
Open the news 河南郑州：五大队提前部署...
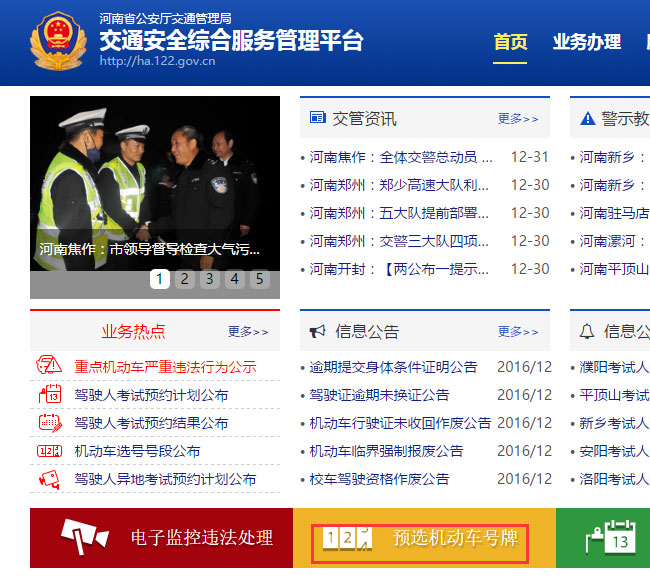[399, 213]
